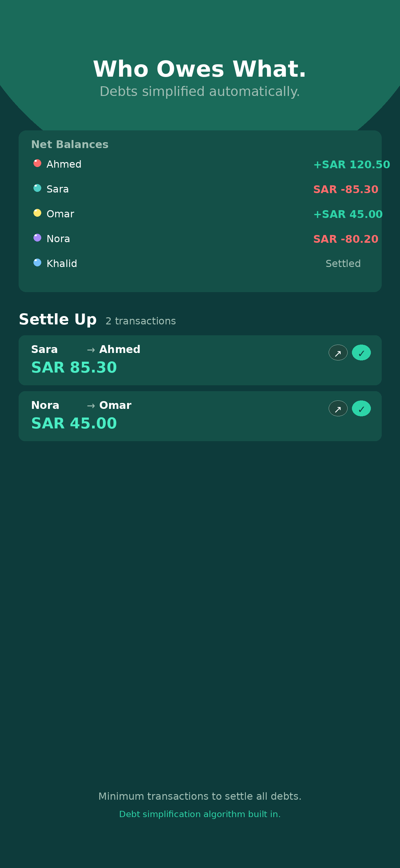Image resolution: width=400 pixels, height=868 pixels.
Task: Mark Nora to Omar payment as settled
Action: tap(361, 409)
